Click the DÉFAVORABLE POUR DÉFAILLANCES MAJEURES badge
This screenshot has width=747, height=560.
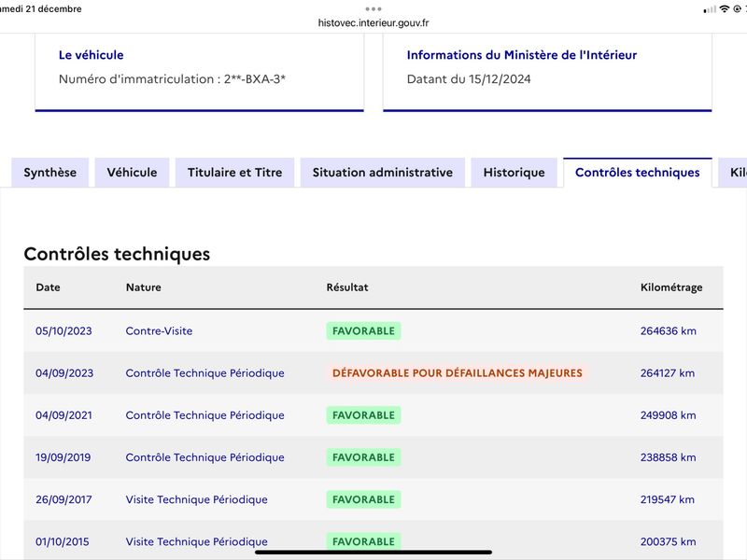click(457, 372)
